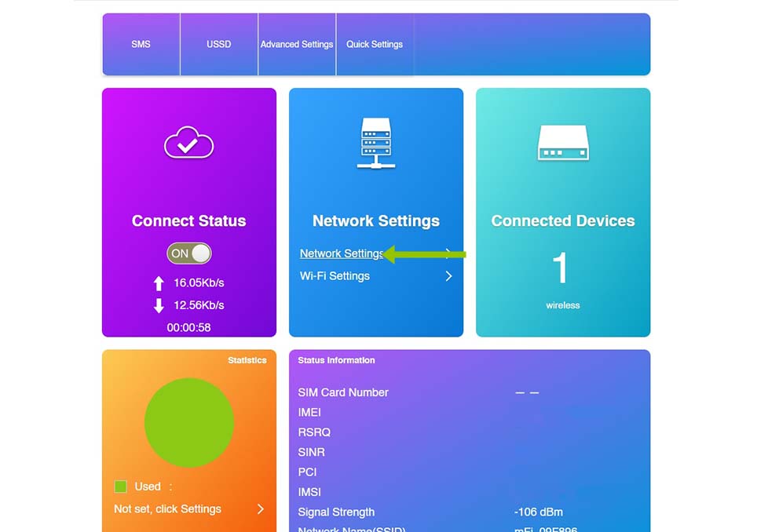Click the Statistics panel title
The width and height of the screenshot is (768, 532).
click(x=247, y=360)
